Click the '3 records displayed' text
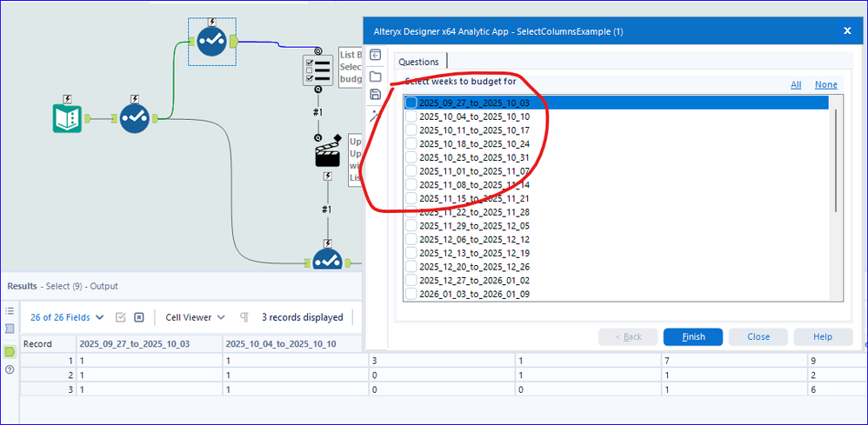The height and width of the screenshot is (425, 868). [x=303, y=317]
